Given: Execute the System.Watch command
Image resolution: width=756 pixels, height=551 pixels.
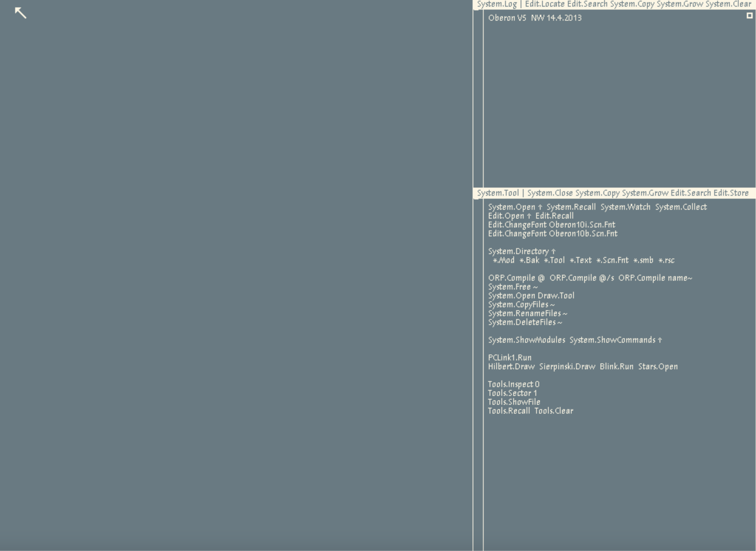Looking at the screenshot, I should click(x=625, y=207).
